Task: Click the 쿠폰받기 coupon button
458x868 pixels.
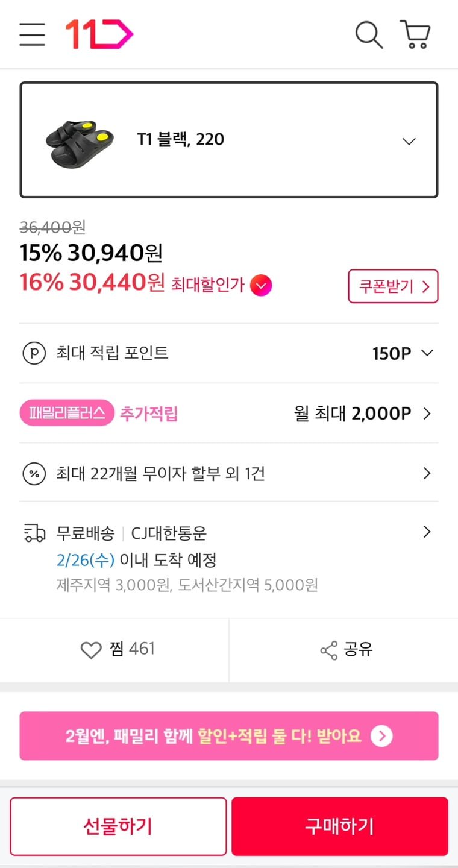Action: [393, 286]
